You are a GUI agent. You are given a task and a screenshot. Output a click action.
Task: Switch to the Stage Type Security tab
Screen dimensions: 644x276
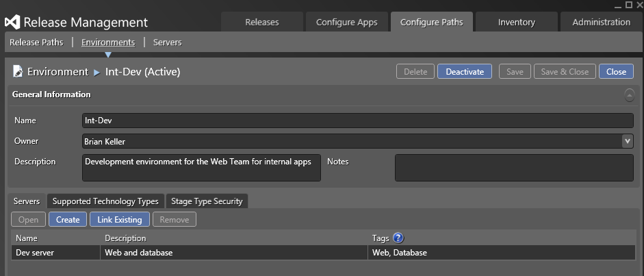coord(206,201)
